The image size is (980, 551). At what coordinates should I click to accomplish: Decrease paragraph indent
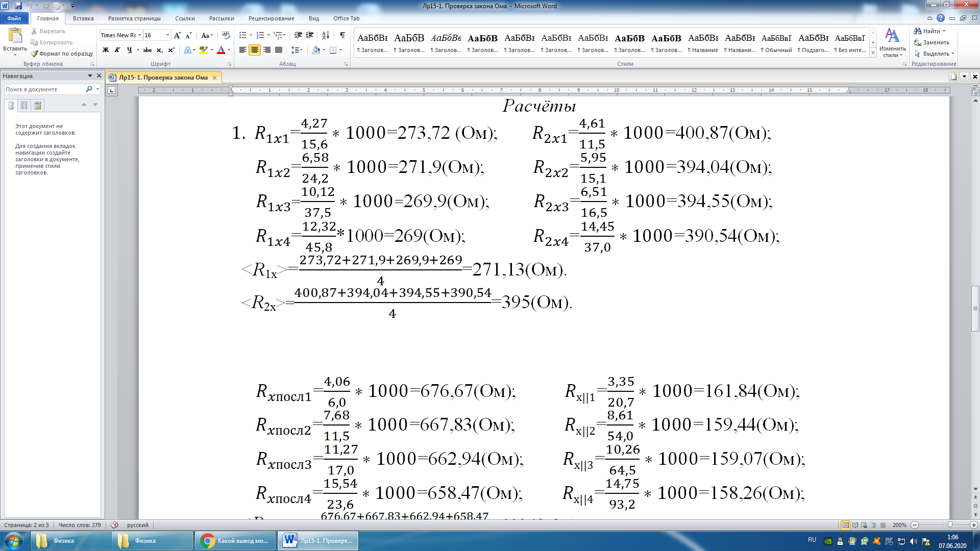[x=298, y=35]
